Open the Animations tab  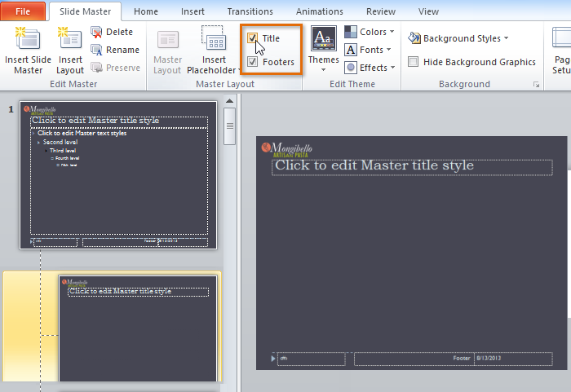[320, 11]
